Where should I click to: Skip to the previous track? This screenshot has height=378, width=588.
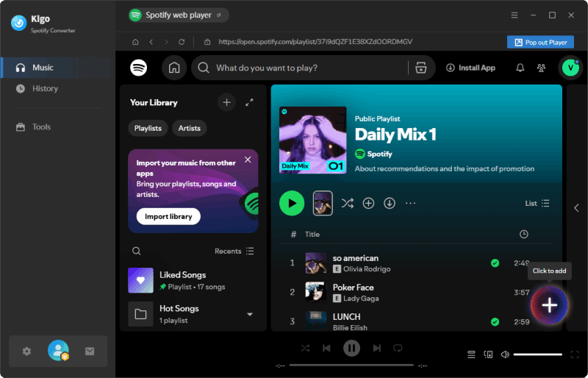click(x=326, y=349)
